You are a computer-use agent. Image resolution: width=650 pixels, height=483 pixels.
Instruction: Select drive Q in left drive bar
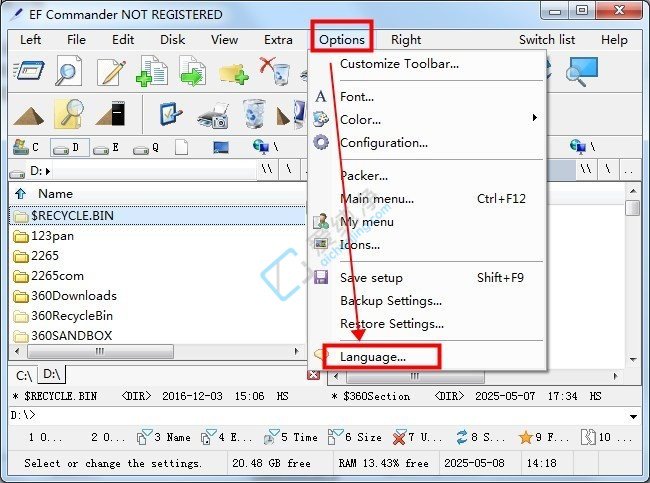pyautogui.click(x=146, y=148)
